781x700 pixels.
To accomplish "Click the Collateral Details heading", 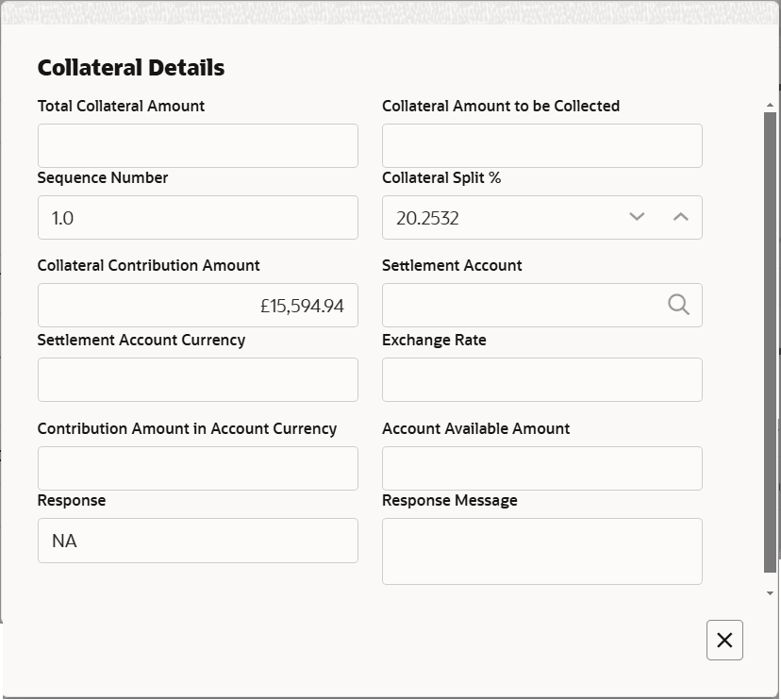I will [x=130, y=67].
